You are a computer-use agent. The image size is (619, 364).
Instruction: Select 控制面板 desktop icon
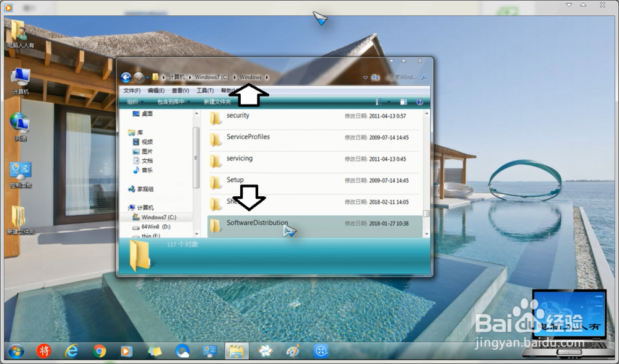coord(20,175)
